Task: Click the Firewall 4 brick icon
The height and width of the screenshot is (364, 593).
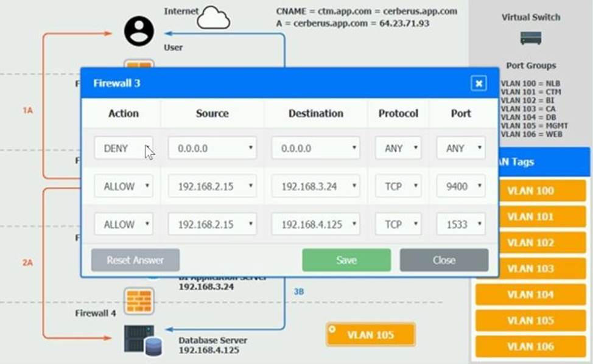Action: pos(138,301)
